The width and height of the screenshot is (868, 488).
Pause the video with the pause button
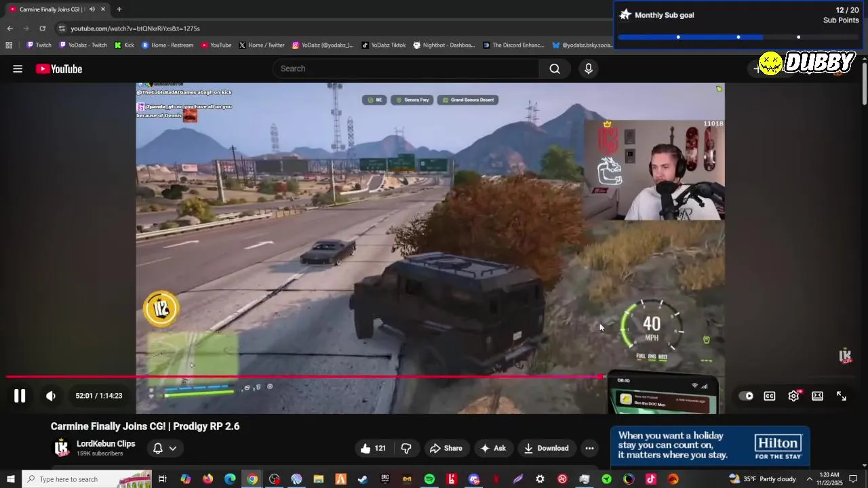20,396
